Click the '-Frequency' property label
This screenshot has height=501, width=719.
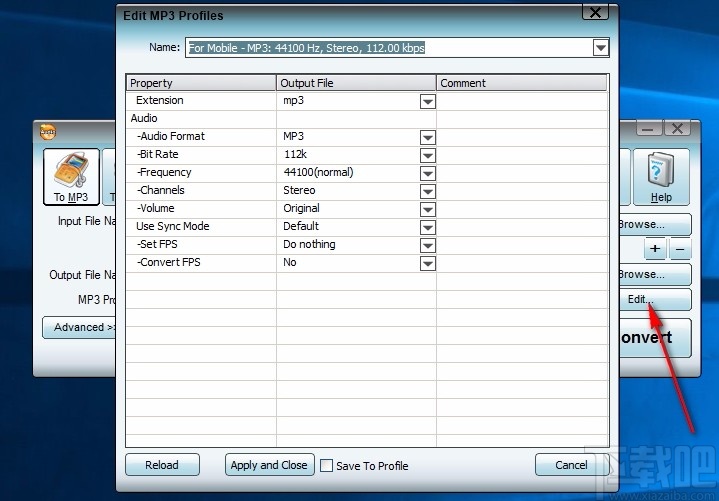click(164, 172)
